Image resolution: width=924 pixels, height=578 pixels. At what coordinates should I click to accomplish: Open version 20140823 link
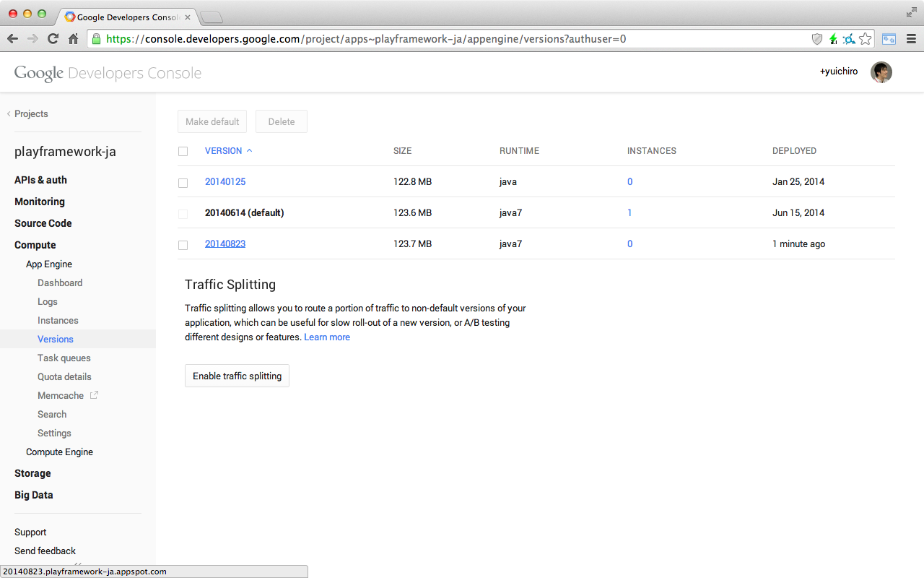(x=225, y=244)
